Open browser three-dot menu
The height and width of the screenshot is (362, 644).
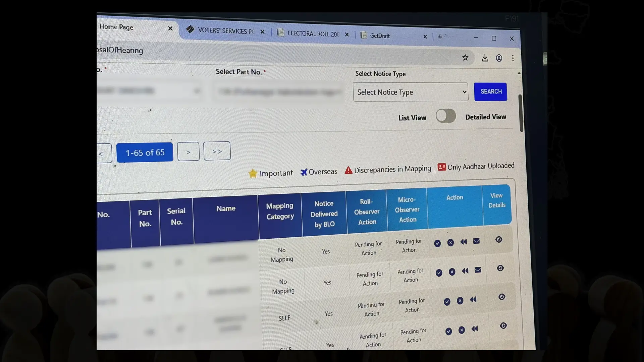point(513,58)
